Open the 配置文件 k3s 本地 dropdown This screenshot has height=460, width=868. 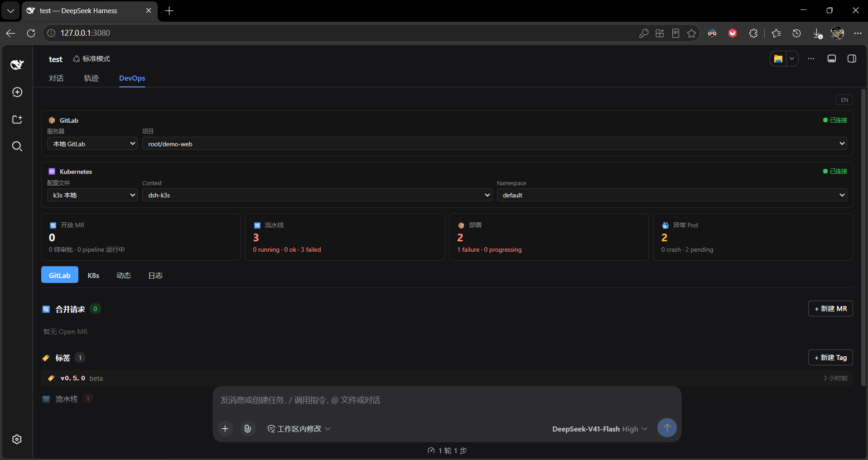[x=92, y=195]
